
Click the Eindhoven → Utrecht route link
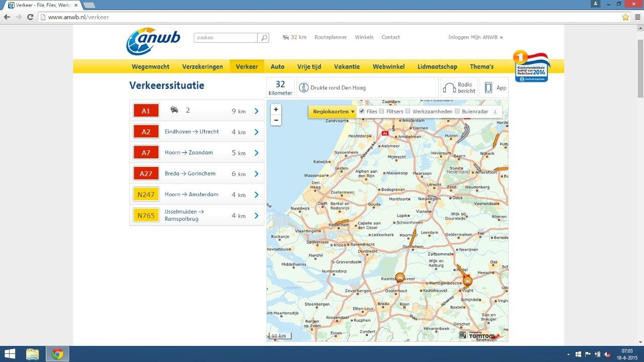point(192,132)
